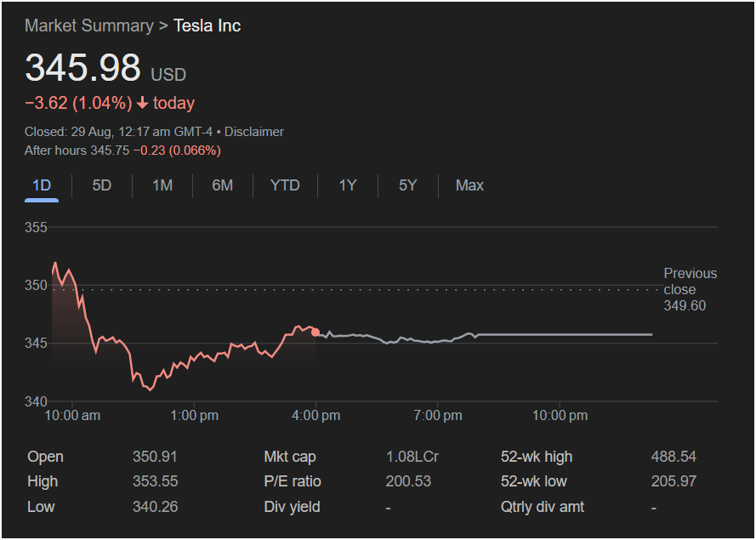Click the 52-wk high value 488.54

tap(673, 457)
